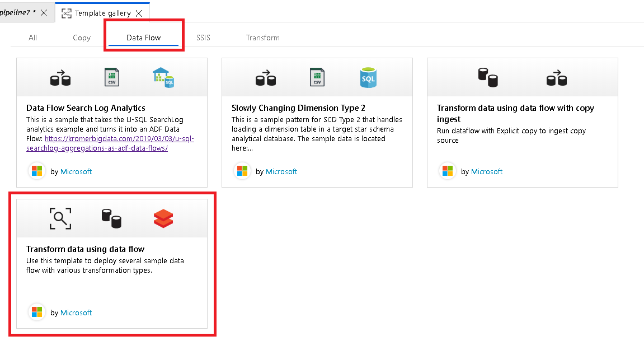Click the preview magnifier icon on Transform data card
This screenshot has height=350, width=644.
tap(60, 218)
